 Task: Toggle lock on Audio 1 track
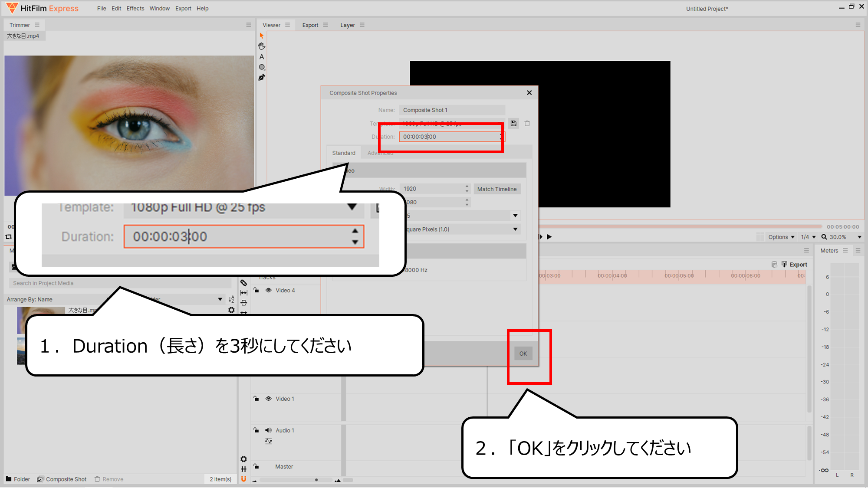(x=256, y=430)
